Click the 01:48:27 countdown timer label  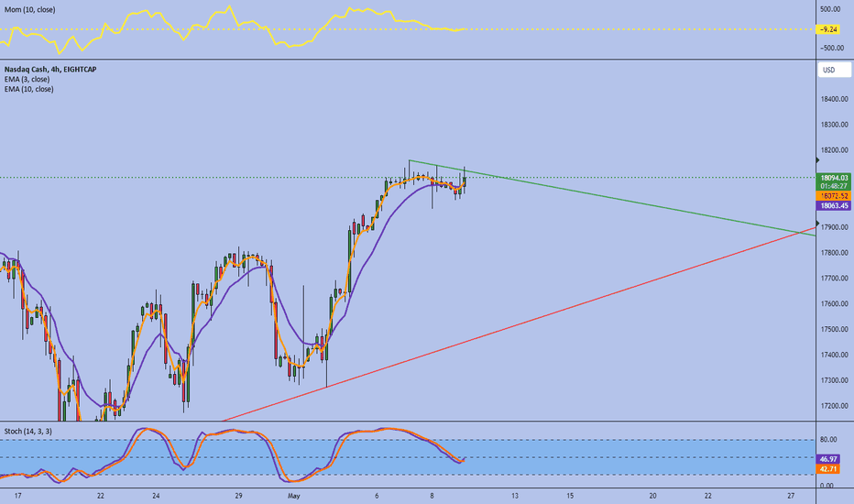833,186
